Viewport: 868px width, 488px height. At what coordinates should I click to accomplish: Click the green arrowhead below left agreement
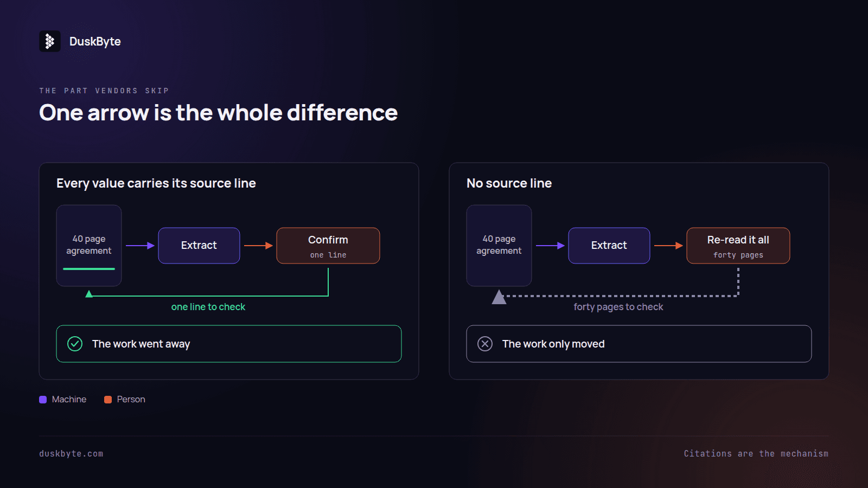(89, 294)
